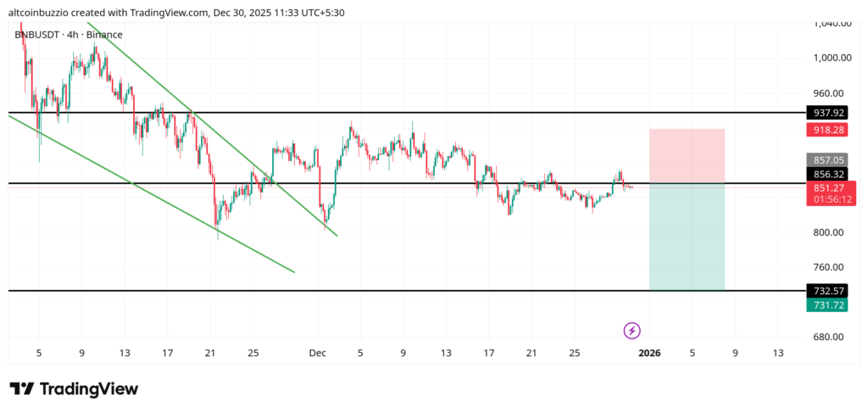This screenshot has height=413, width=868.
Task: Click the purple lightning event icon
Action: coord(632,330)
